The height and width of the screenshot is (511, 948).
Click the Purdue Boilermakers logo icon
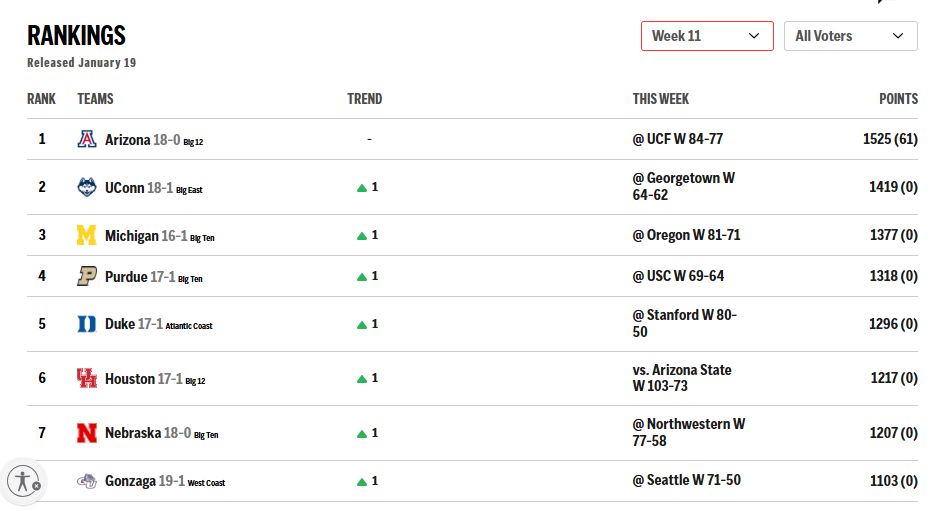(x=87, y=276)
